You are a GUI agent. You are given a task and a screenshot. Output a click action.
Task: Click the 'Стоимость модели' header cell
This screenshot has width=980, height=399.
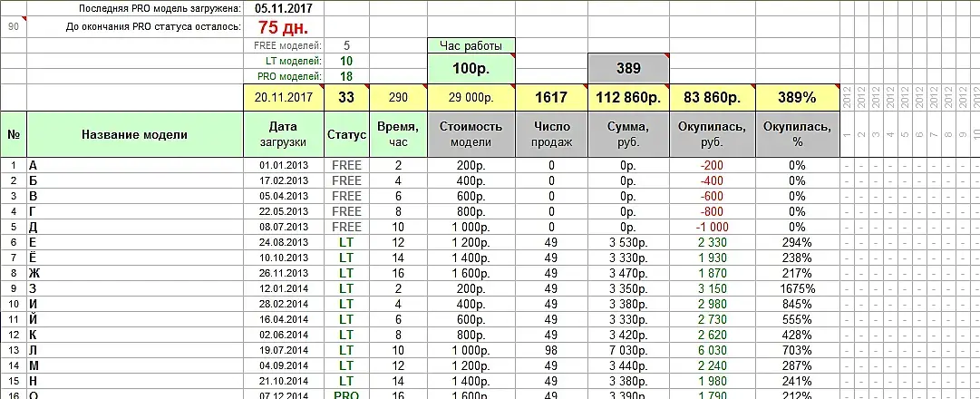(x=471, y=134)
